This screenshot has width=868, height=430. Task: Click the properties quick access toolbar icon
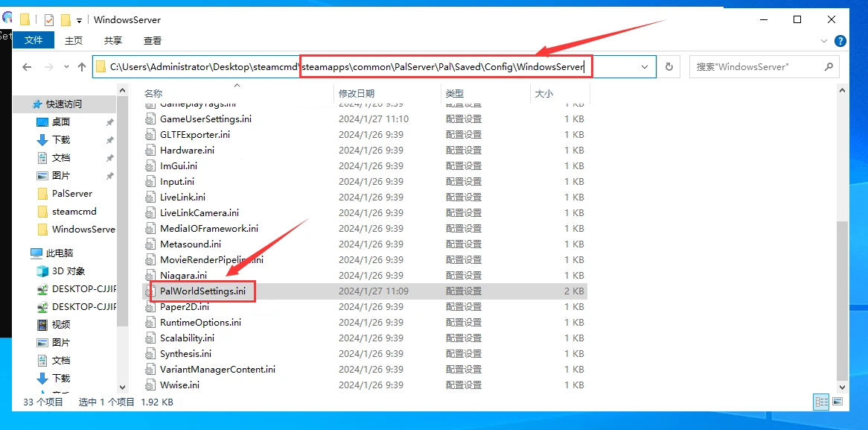48,20
